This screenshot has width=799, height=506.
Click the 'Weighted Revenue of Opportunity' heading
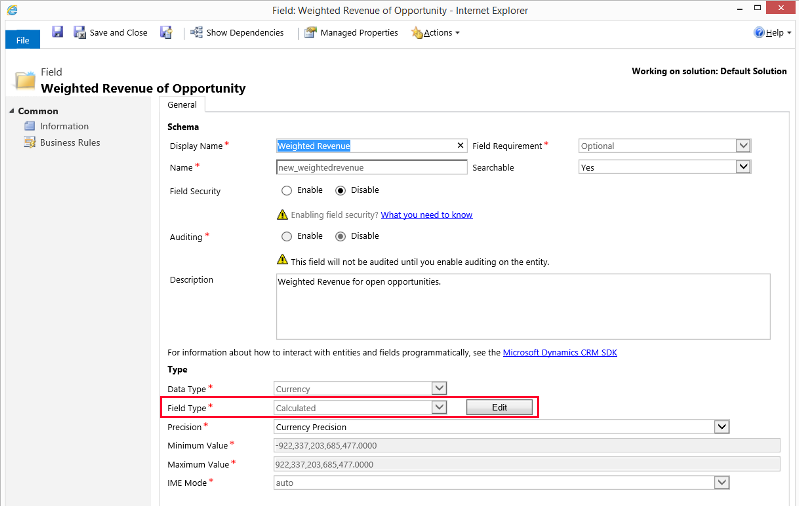143,88
